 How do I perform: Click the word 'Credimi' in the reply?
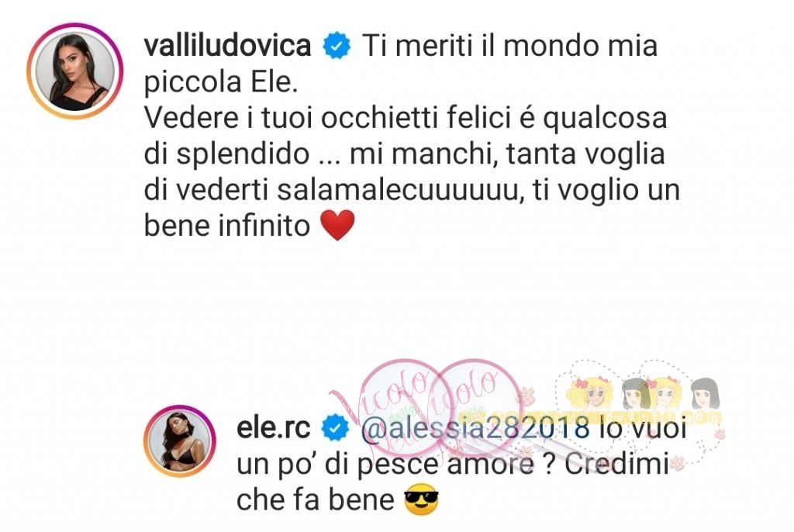(x=616, y=464)
